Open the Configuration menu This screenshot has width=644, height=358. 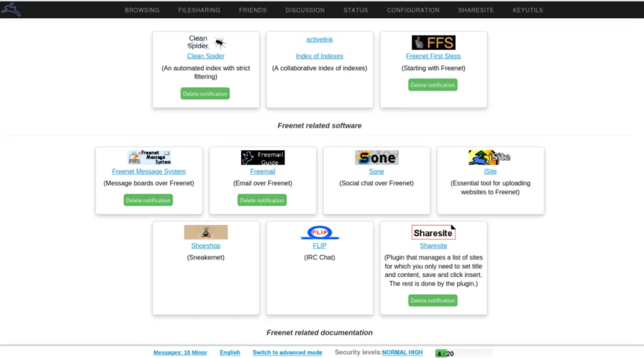[x=413, y=10]
